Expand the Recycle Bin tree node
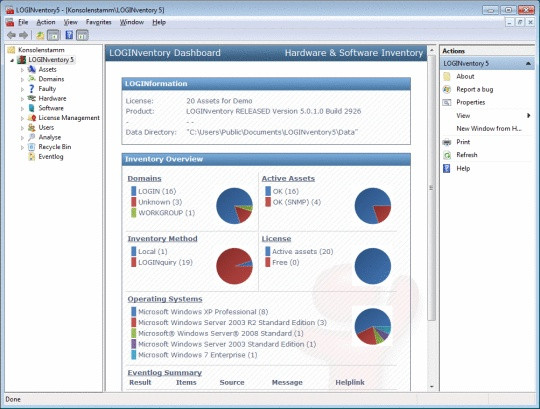 pos(22,147)
